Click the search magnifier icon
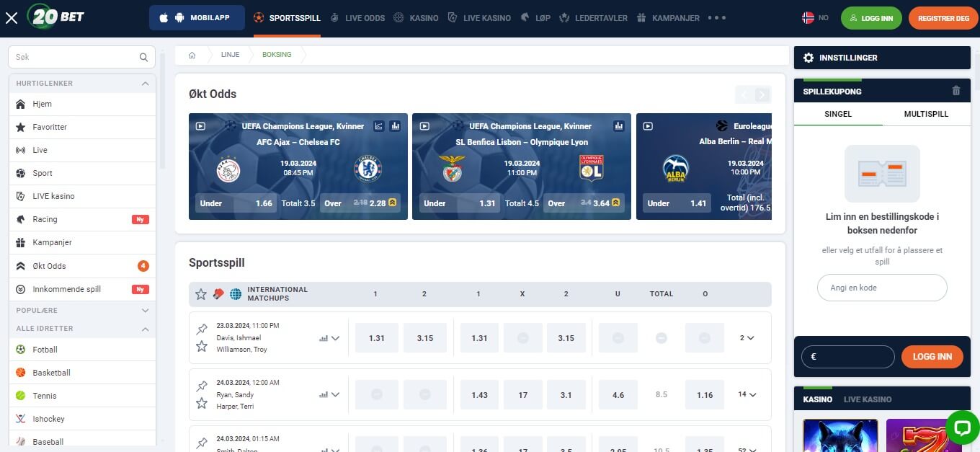Image resolution: width=980 pixels, height=452 pixels. point(144,57)
